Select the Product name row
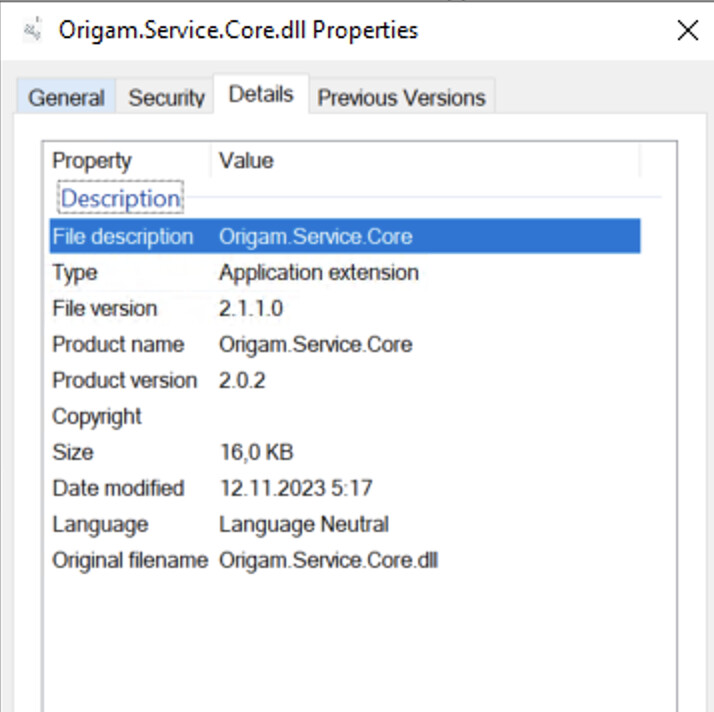 click(x=345, y=345)
